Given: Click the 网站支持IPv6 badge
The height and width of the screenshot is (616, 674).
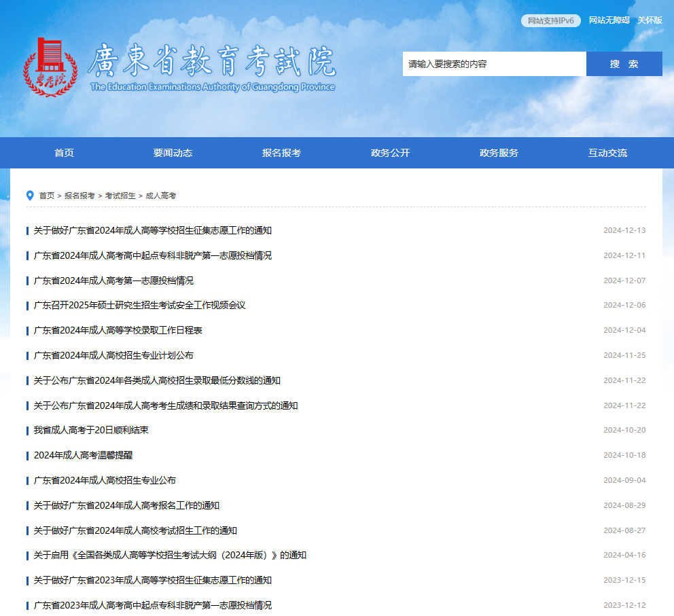Looking at the screenshot, I should point(550,20).
